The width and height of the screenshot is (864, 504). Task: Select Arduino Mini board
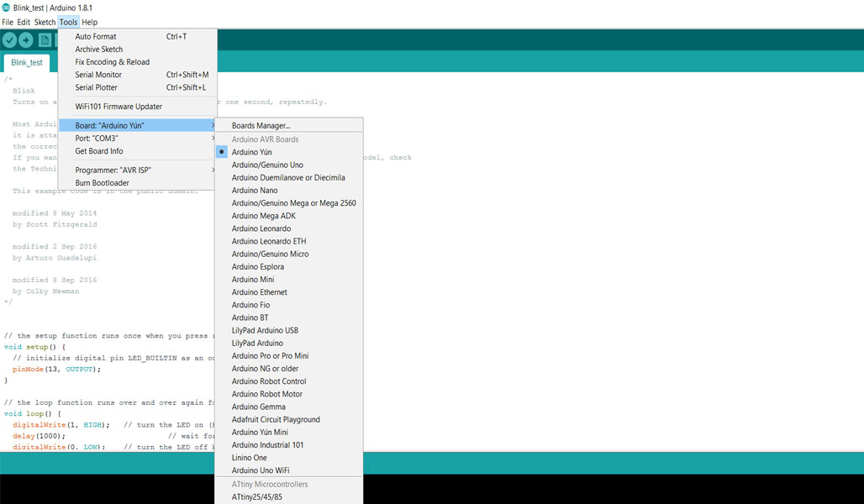point(289,279)
